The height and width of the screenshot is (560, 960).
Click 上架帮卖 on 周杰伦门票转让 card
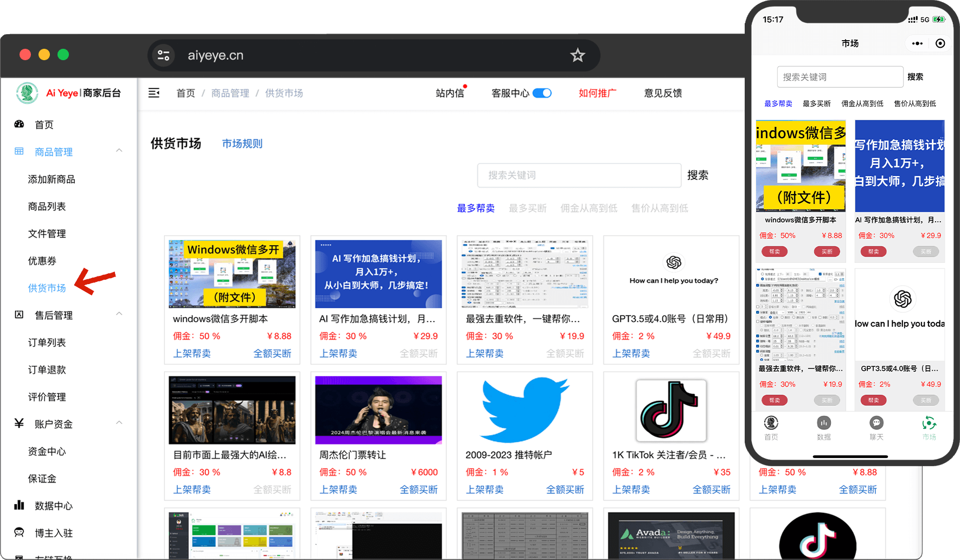click(338, 490)
